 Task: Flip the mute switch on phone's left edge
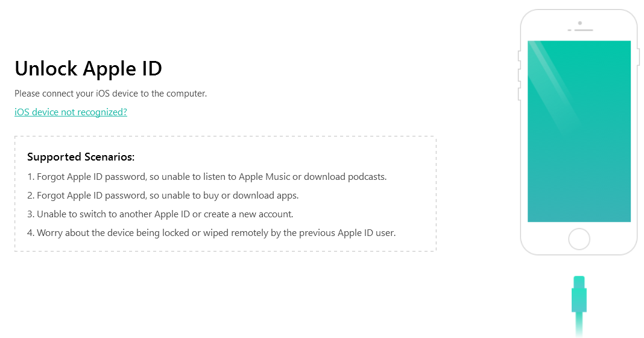pos(519,57)
